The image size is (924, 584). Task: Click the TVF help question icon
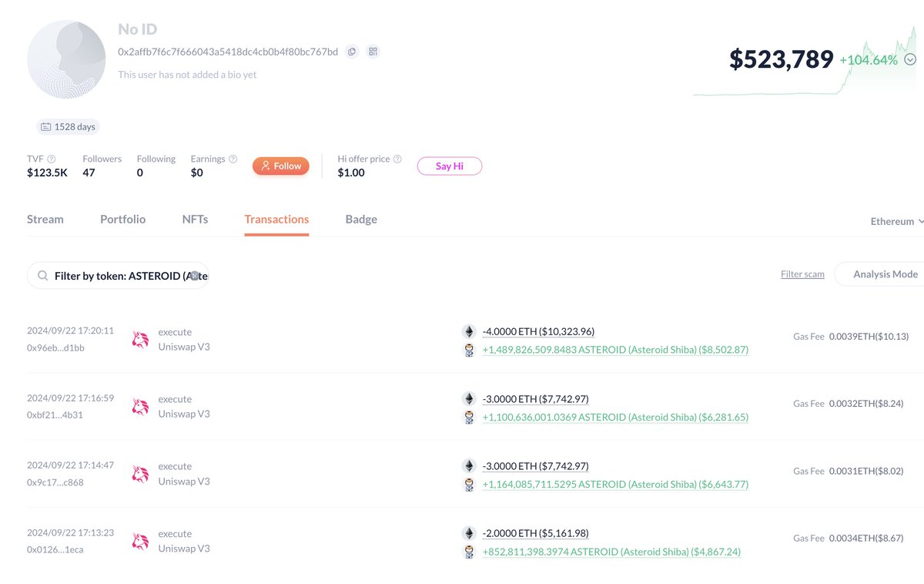point(52,159)
